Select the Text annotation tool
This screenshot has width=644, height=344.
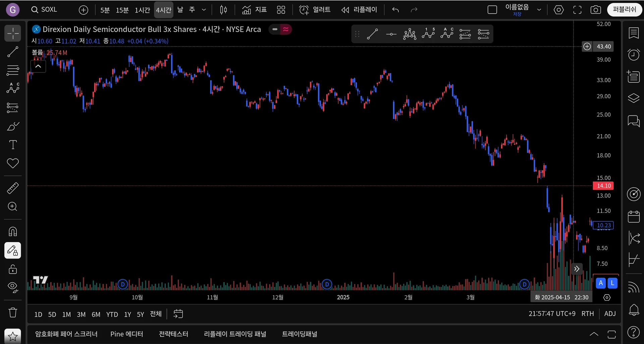pyautogui.click(x=13, y=145)
